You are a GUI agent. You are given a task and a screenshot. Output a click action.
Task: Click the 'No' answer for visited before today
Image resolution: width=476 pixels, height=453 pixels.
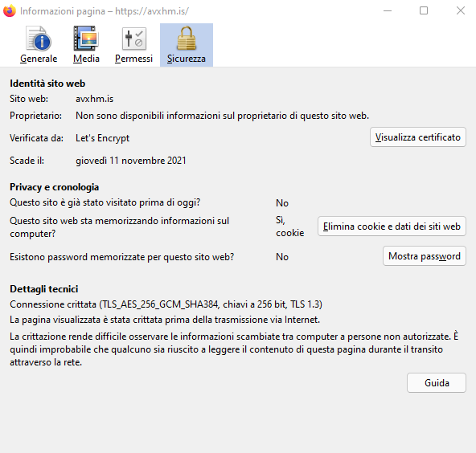[x=282, y=203]
